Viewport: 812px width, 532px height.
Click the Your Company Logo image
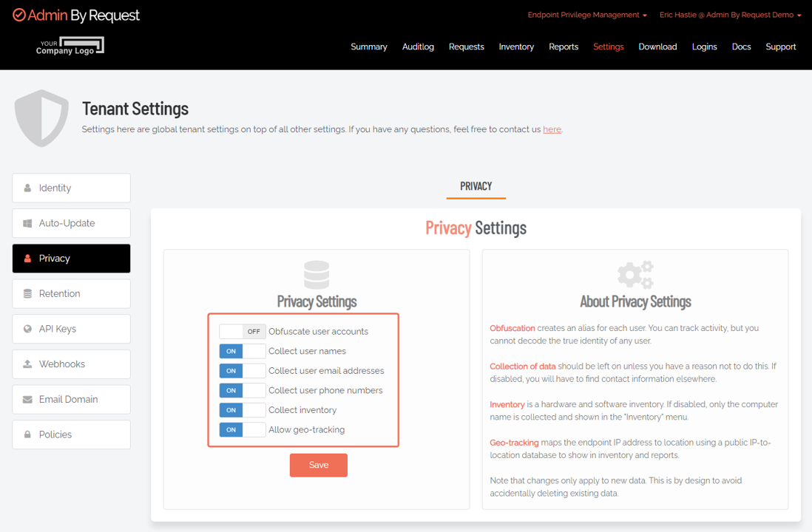tap(70, 46)
